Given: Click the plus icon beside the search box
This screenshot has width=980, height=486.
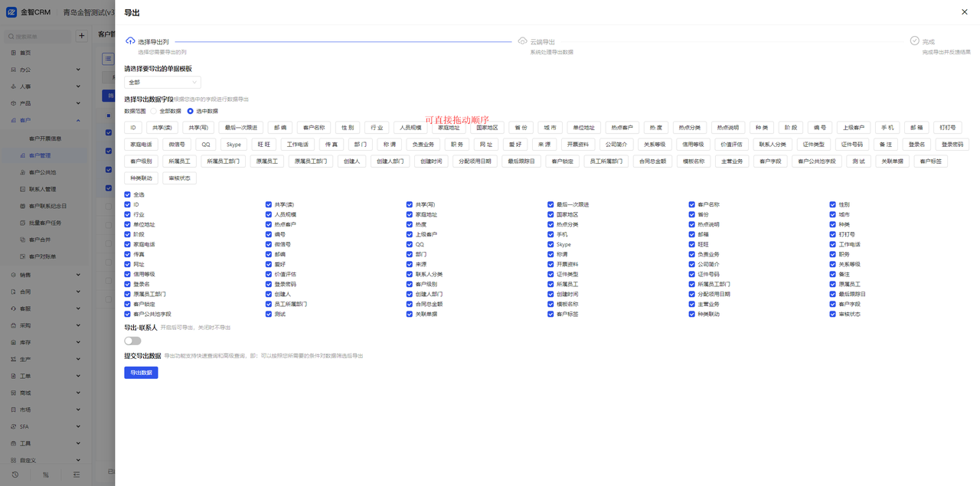Looking at the screenshot, I should click(82, 36).
